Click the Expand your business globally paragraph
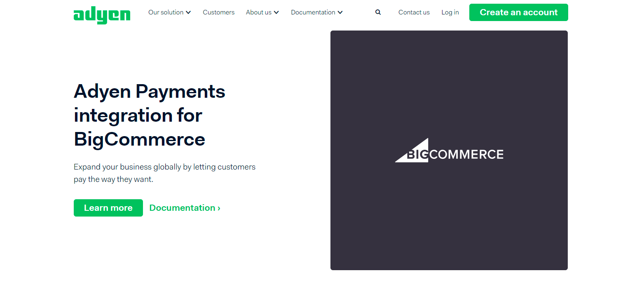Viewport: 644px width, 304px height. [x=164, y=173]
